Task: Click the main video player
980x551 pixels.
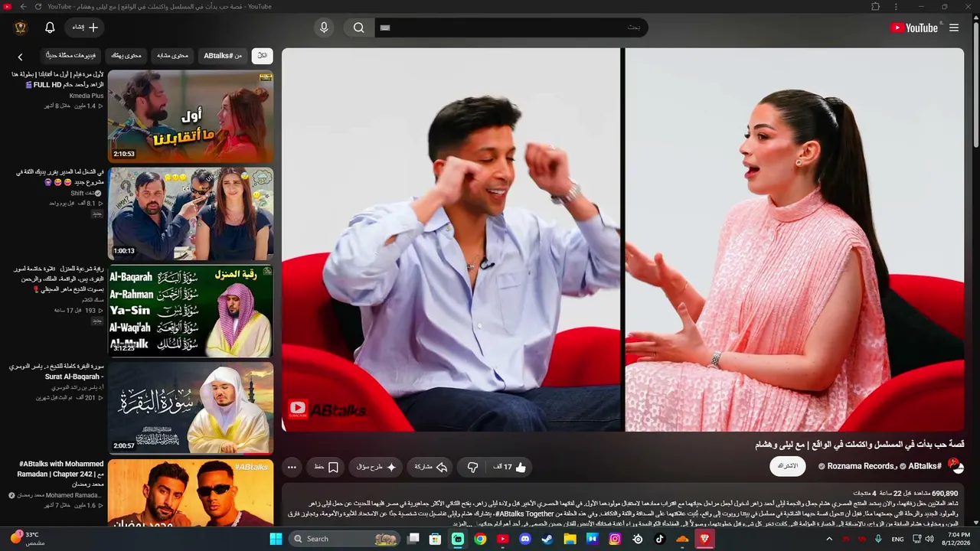Action: click(x=622, y=240)
